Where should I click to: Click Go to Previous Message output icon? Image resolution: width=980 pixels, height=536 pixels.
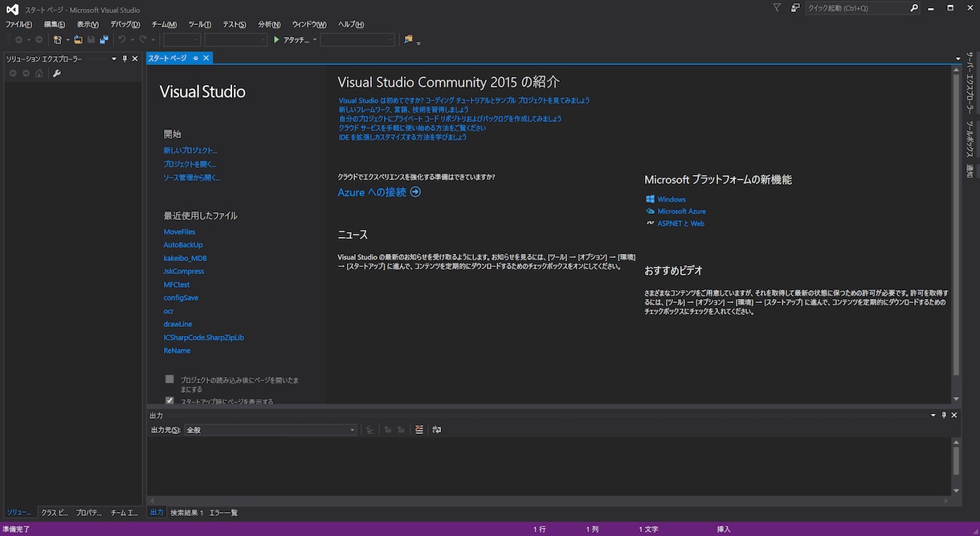(388, 430)
